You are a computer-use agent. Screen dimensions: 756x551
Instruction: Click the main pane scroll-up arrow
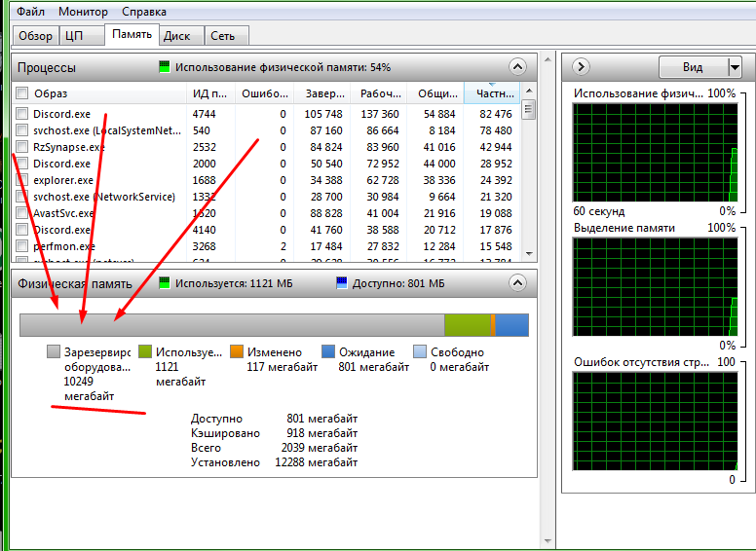tap(548, 59)
